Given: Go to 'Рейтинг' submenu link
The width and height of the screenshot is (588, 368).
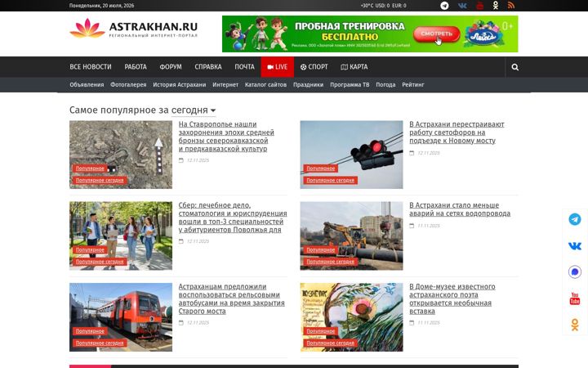Looking at the screenshot, I should click(413, 85).
